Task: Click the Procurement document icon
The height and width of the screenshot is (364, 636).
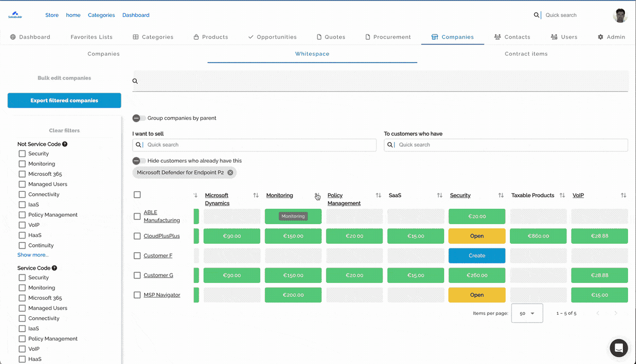Action: click(368, 37)
